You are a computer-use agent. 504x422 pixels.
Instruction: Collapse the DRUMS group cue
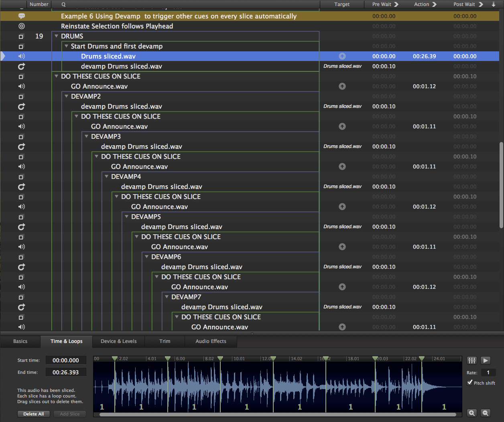[x=57, y=36]
